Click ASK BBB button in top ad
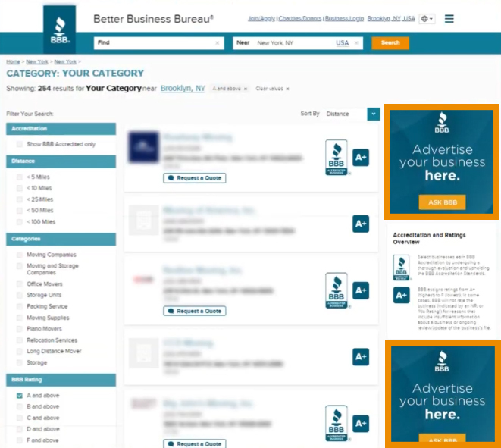 click(x=442, y=202)
